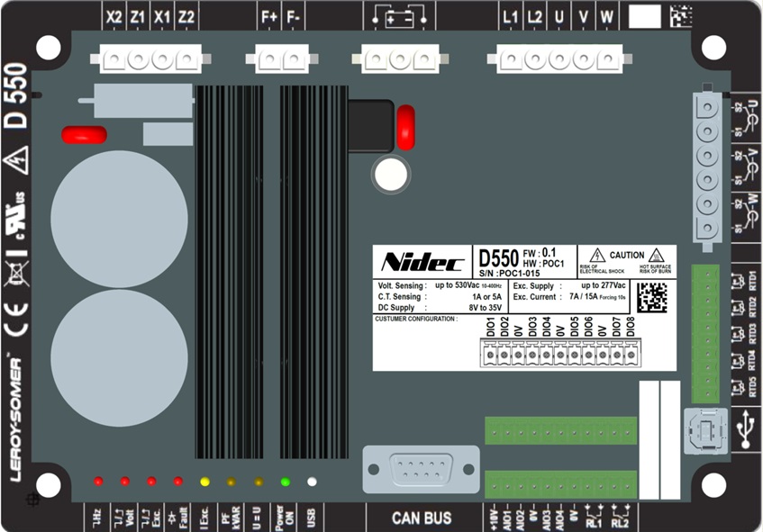The width and height of the screenshot is (763, 532).
Task: Click the yellow I Exc. LED
Action: point(204,482)
